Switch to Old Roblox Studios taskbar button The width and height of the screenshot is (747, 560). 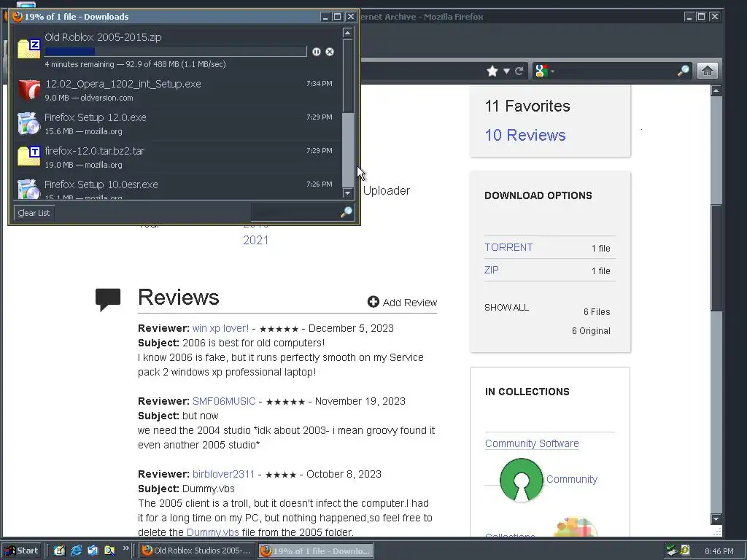pos(196,551)
